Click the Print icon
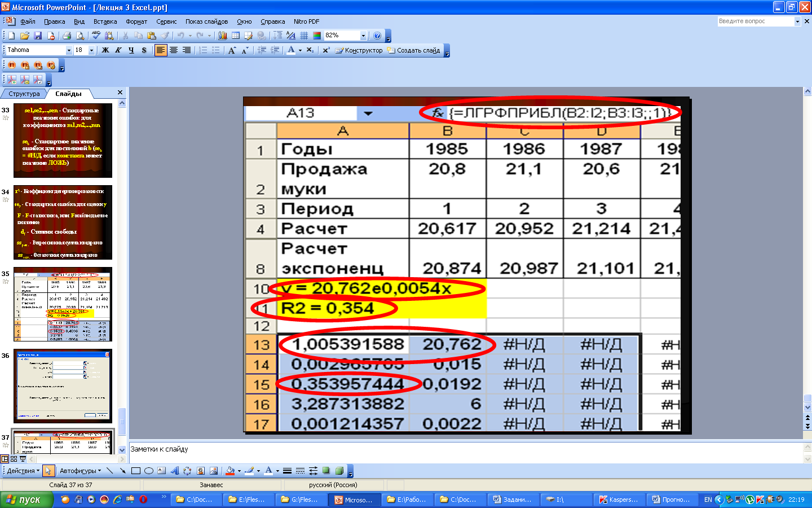This screenshot has height=508, width=812. tap(67, 36)
